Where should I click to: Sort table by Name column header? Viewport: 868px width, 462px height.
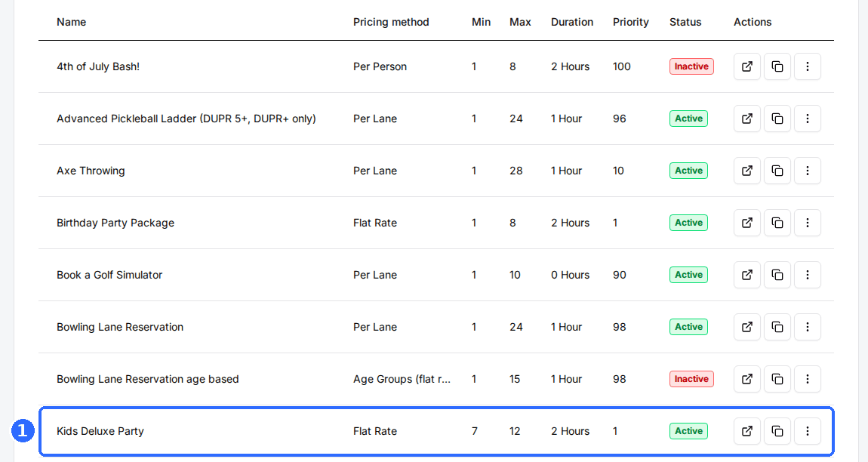pos(72,22)
